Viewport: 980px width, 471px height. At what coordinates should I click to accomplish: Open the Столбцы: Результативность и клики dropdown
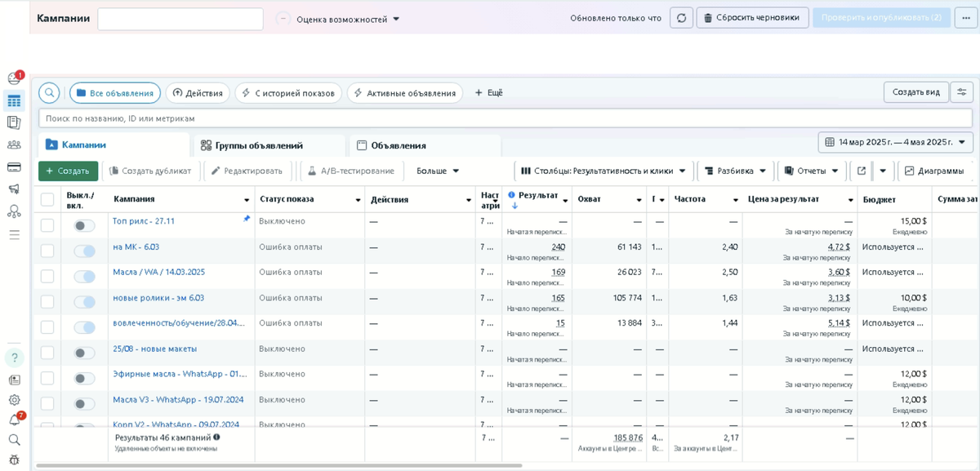pos(604,171)
